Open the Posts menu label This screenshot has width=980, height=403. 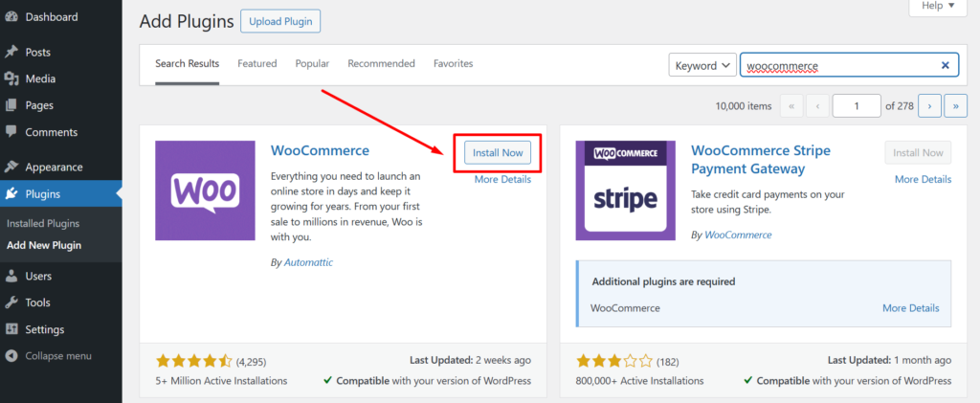(38, 53)
